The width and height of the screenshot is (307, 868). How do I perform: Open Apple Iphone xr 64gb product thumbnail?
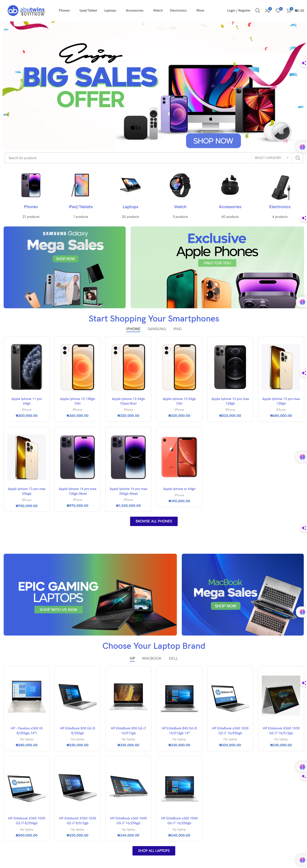click(179, 457)
